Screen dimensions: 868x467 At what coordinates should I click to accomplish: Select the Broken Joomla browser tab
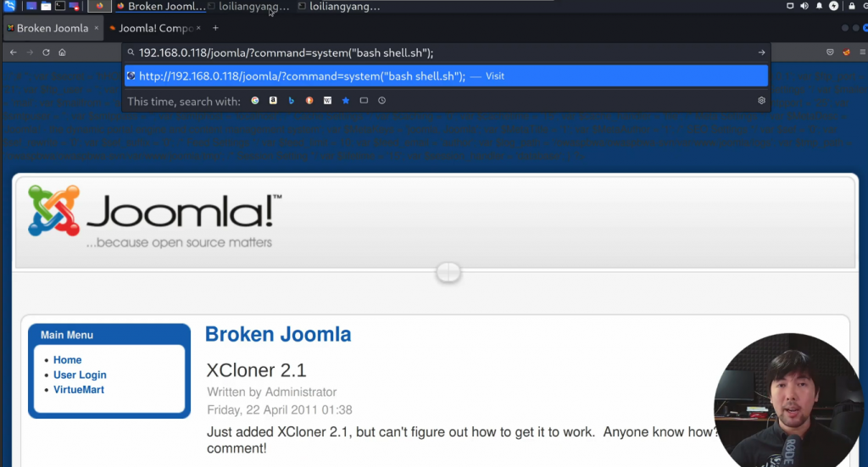[x=52, y=28]
